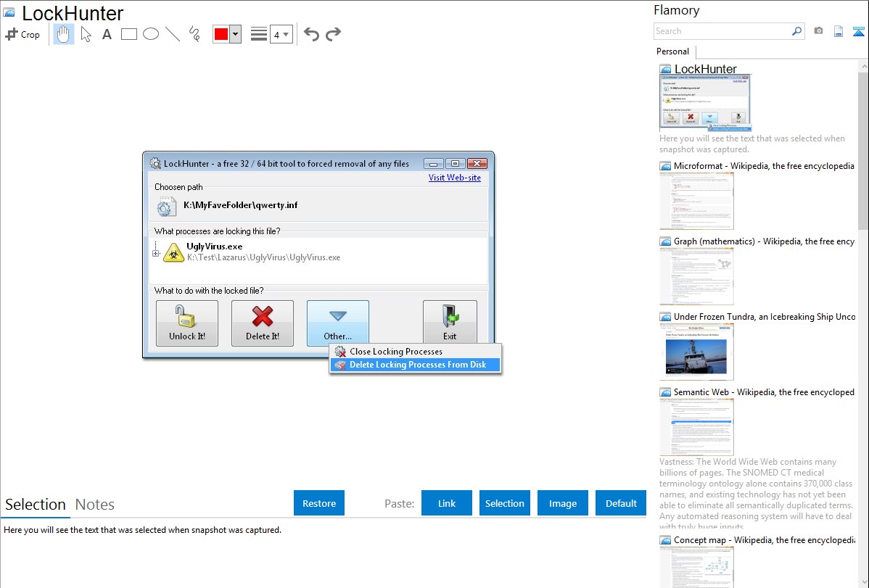Open the color picker dropdown arrow
This screenshot has width=869, height=588.
click(235, 34)
